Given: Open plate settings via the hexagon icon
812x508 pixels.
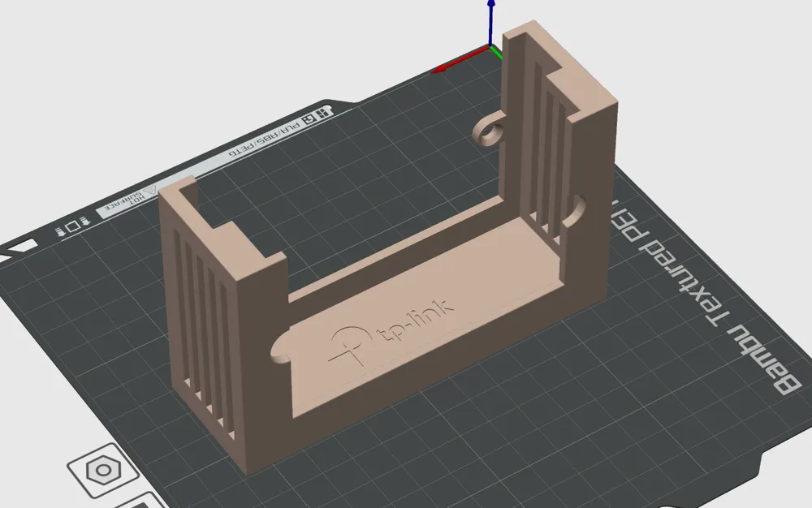Looking at the screenshot, I should click(104, 470).
